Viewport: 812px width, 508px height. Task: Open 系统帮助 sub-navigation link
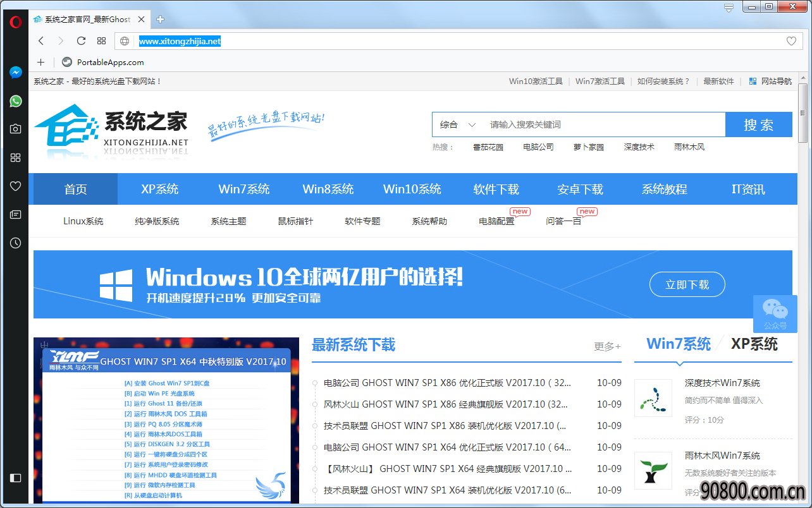(429, 221)
